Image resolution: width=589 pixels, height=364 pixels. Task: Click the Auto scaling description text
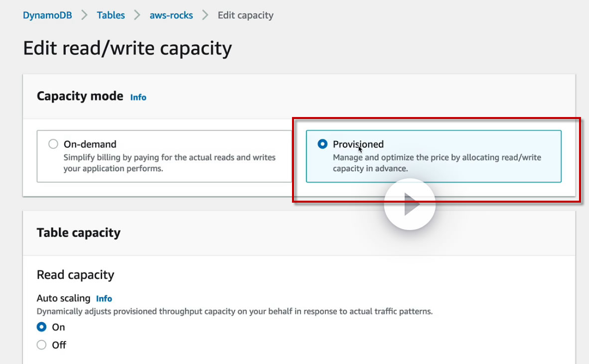(235, 312)
